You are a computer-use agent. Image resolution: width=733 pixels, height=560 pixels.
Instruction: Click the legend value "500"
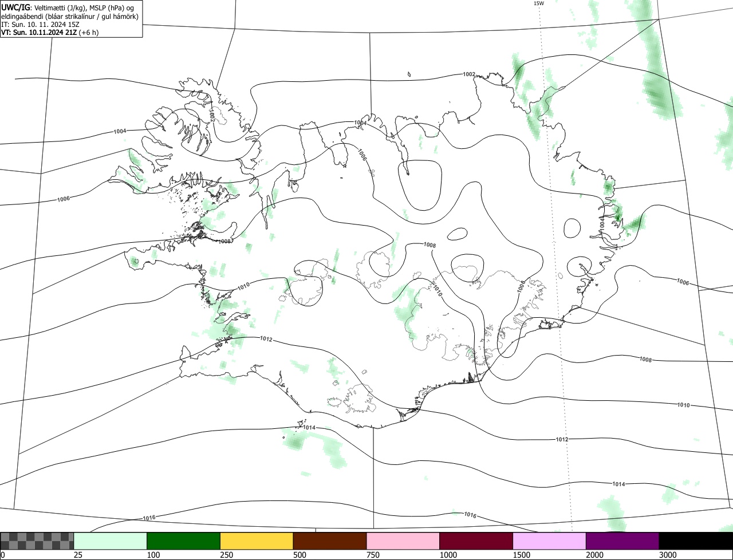click(299, 555)
